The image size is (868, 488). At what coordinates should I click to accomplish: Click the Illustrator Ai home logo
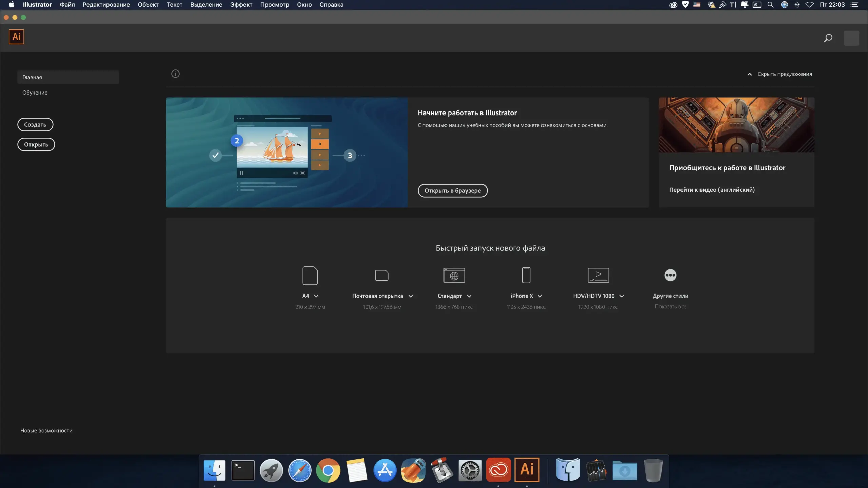[16, 37]
